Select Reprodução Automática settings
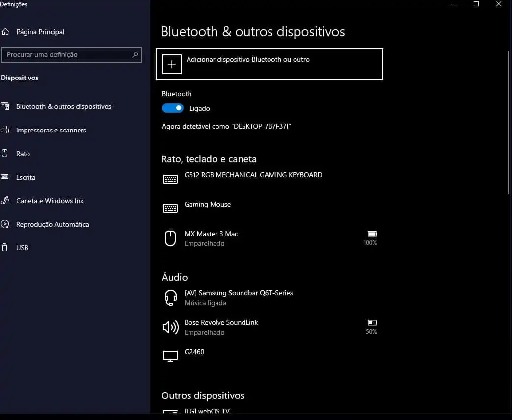 [53, 224]
